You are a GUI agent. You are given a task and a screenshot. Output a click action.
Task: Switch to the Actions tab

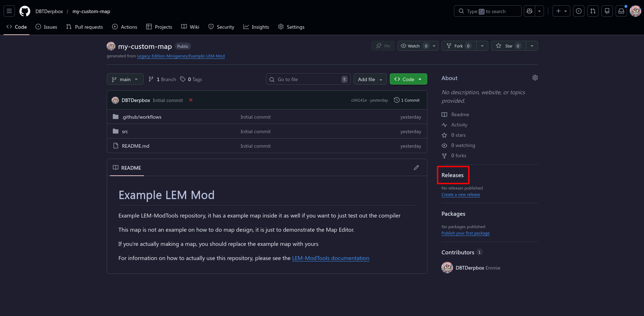[x=125, y=27]
